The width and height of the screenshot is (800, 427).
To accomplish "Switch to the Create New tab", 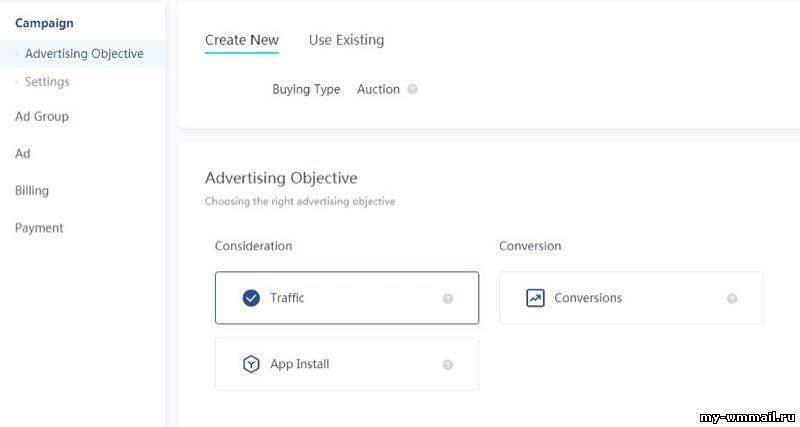I will coord(242,40).
